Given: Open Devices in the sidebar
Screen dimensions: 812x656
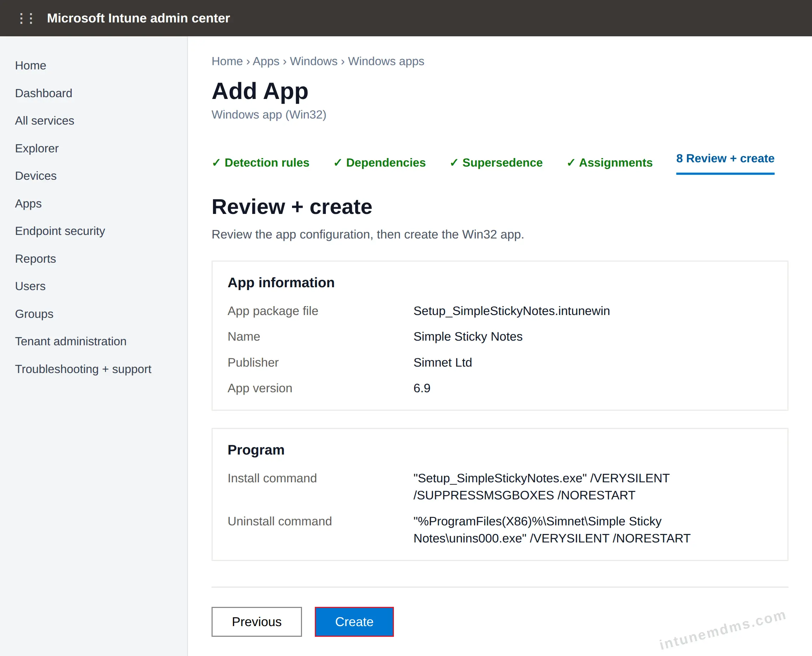Looking at the screenshot, I should [36, 176].
